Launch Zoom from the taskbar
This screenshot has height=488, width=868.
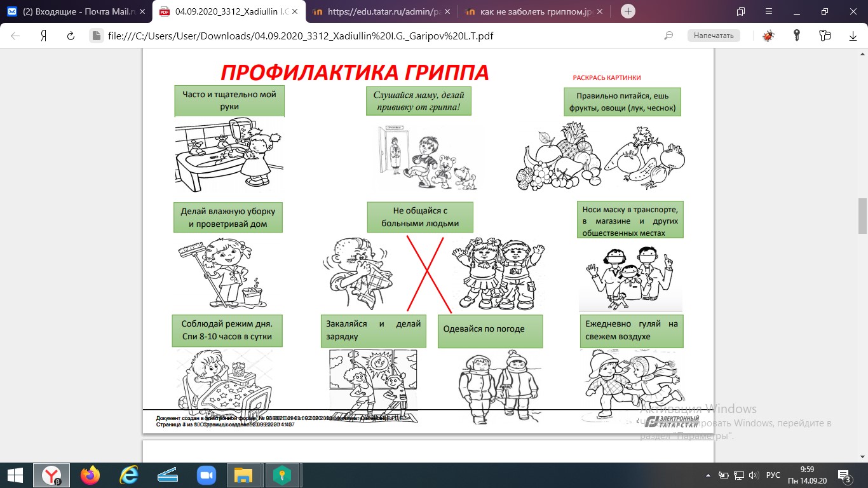click(206, 475)
